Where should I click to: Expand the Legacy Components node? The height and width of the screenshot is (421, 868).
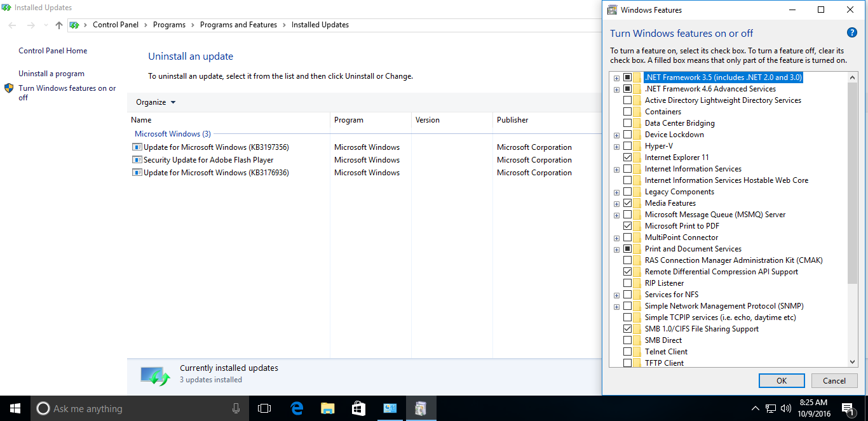point(616,192)
